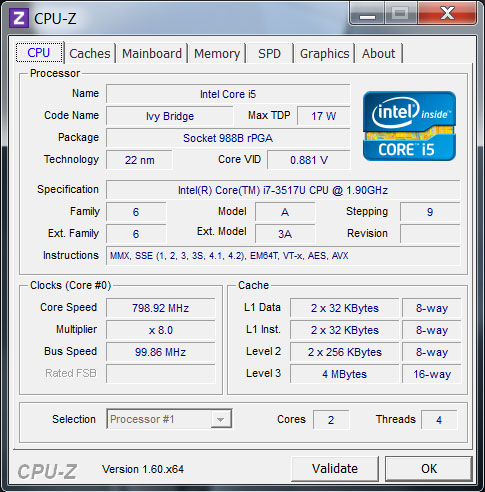Click the Model value A
Viewport: 485px width, 492px height.
[285, 212]
